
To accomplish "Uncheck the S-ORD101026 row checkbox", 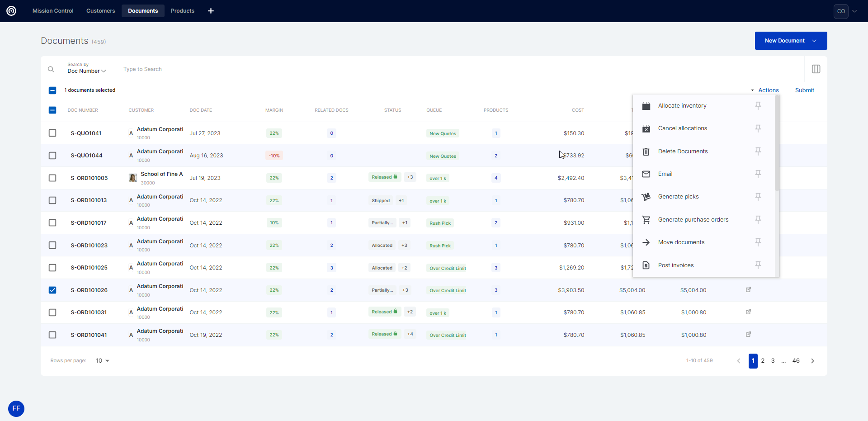I will (x=52, y=290).
